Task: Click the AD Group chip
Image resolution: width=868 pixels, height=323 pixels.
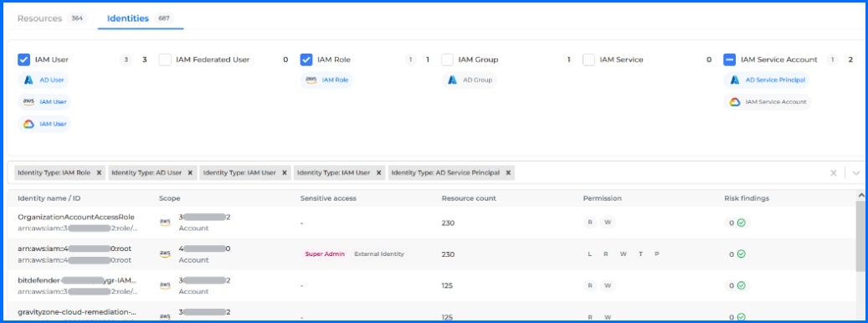Action: click(x=469, y=80)
